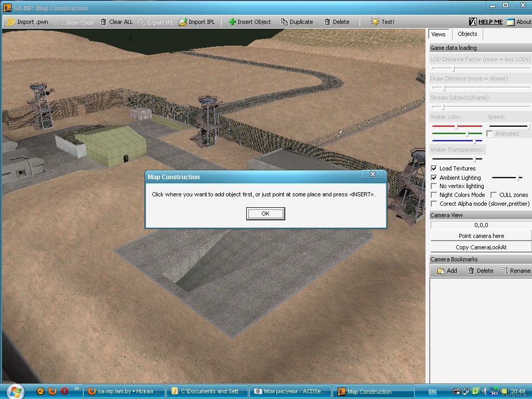Click the green plus Insert Object icon
This screenshot has height=399, width=532.
click(x=232, y=22)
